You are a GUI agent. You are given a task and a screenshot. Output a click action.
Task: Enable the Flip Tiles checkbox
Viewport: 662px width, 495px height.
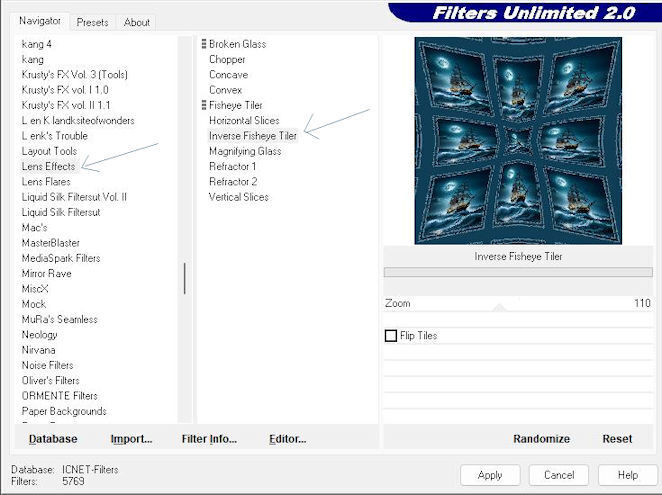click(391, 336)
